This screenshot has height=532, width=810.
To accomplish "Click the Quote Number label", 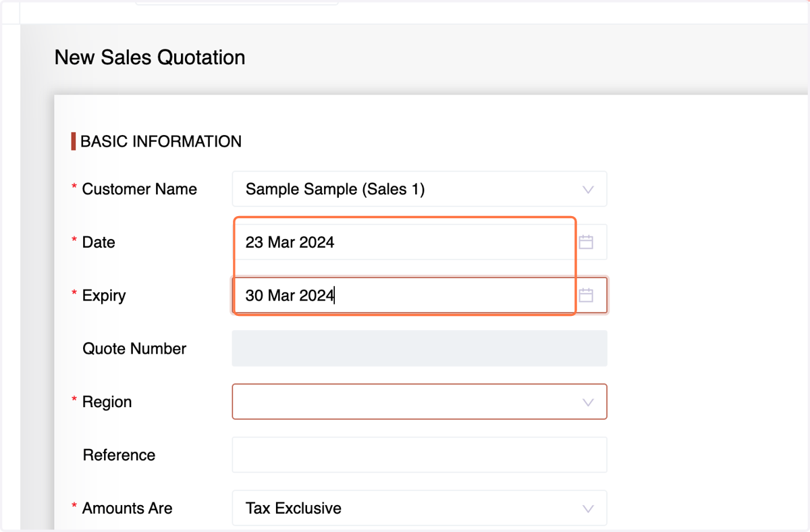I will [134, 349].
